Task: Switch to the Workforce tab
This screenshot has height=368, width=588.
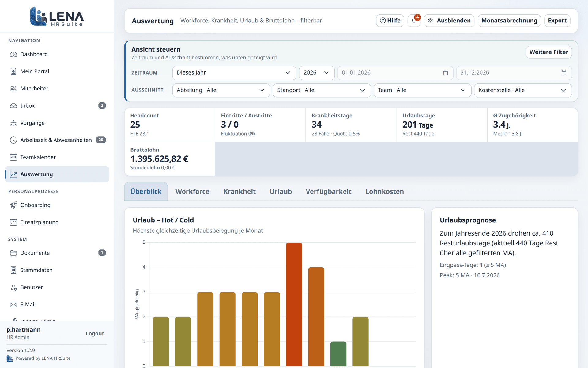Action: 192,192
